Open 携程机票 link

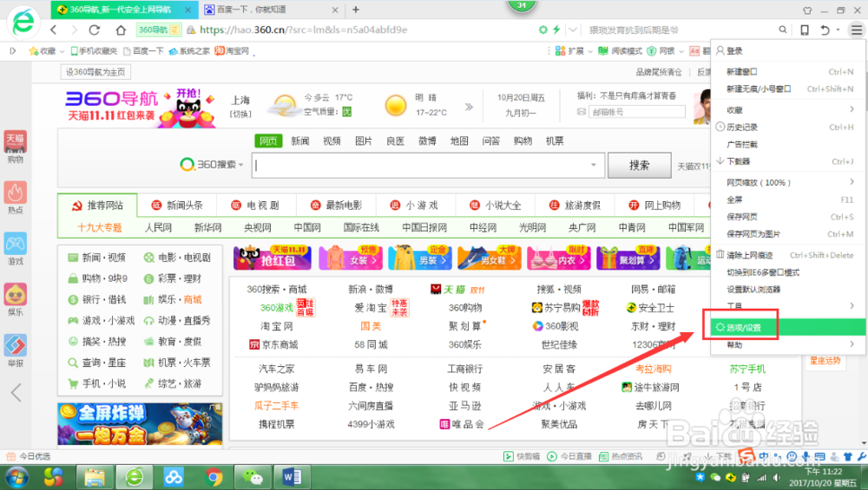pos(277,424)
